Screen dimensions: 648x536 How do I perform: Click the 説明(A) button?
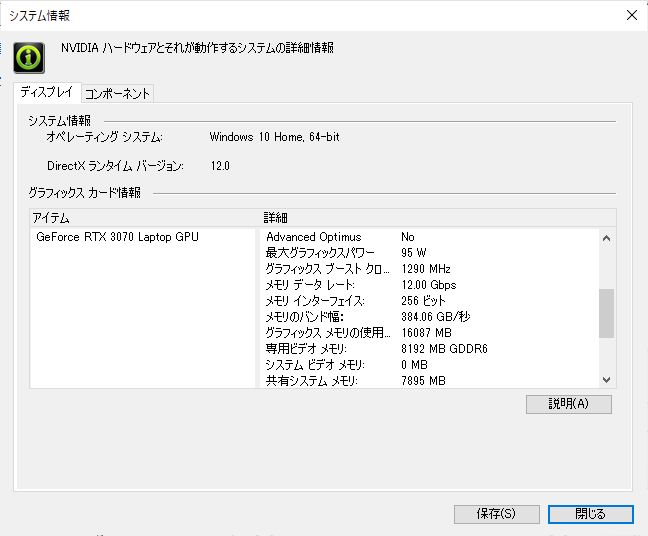(569, 404)
